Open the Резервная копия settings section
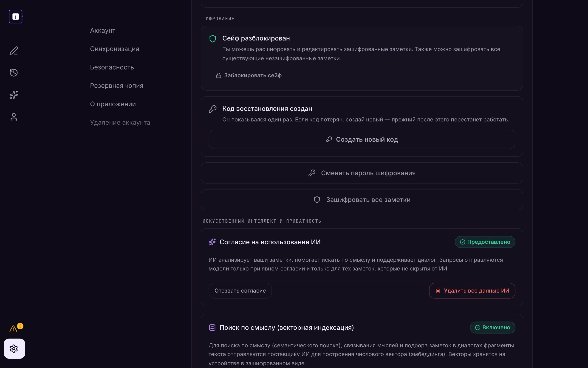 (x=117, y=86)
